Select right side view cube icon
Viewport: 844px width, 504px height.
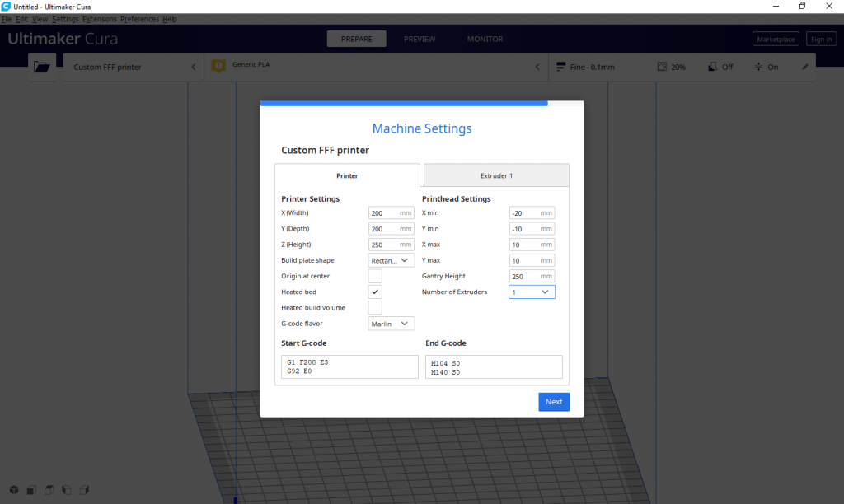point(85,489)
